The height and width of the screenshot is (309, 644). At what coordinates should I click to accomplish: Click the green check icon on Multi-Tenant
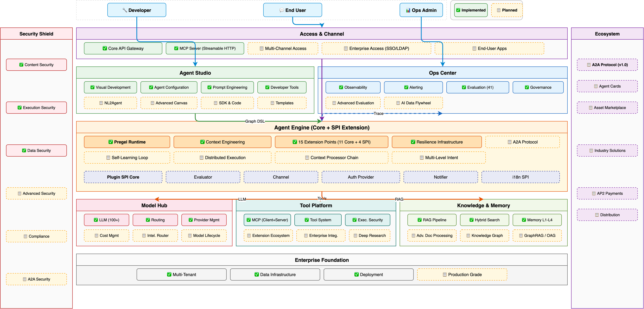[169, 274]
